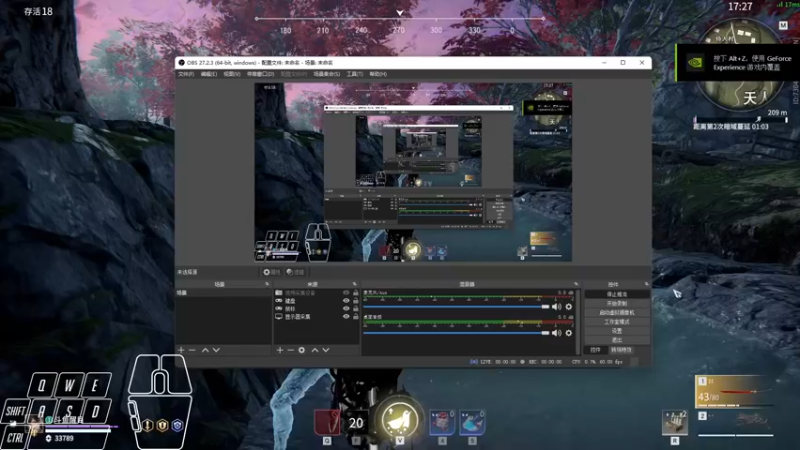Open 麦克风/Aux audio settings gear
The height and width of the screenshot is (450, 800).
569,307
